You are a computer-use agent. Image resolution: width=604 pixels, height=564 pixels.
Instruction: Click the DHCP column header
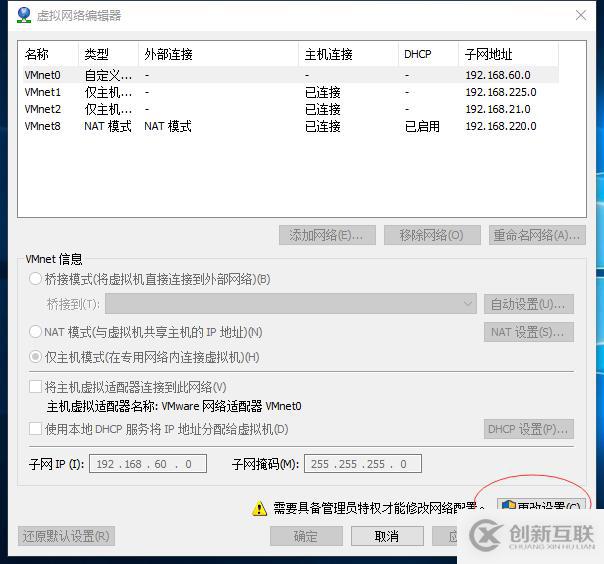428,54
